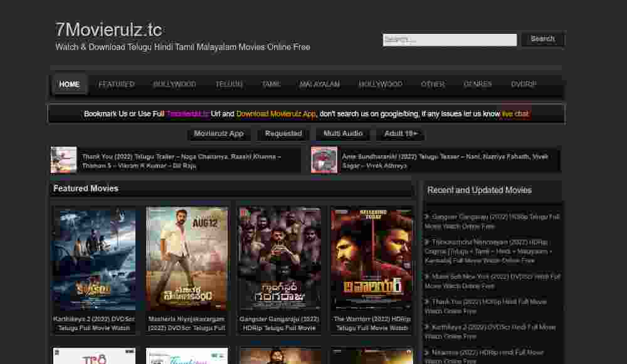Go to the TELUGU section

pos(229,85)
